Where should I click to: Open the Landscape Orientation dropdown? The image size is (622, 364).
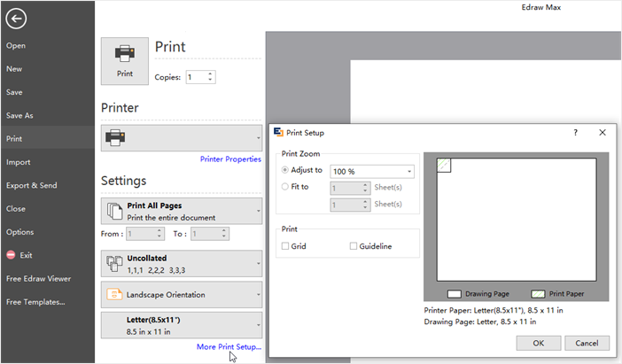click(x=258, y=295)
